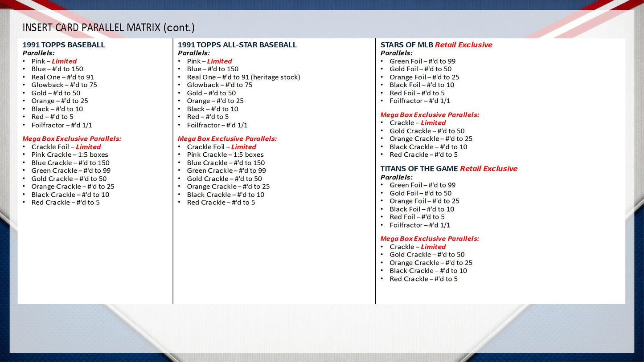Select the "1991 TOPPS BASEBALL" section heading

tap(64, 45)
